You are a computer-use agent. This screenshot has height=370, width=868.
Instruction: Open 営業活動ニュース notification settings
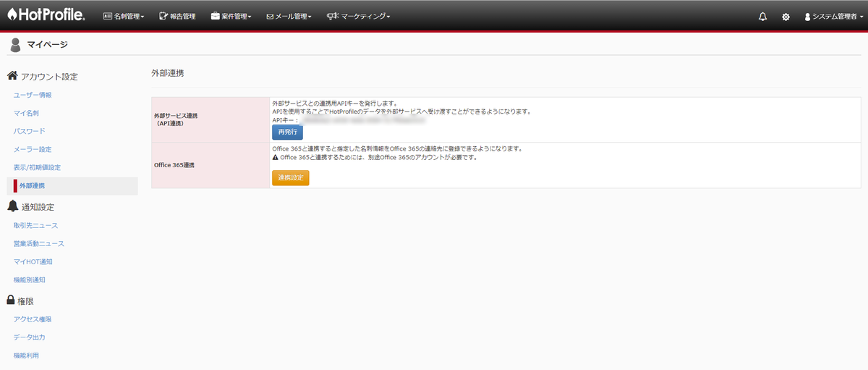(x=39, y=243)
